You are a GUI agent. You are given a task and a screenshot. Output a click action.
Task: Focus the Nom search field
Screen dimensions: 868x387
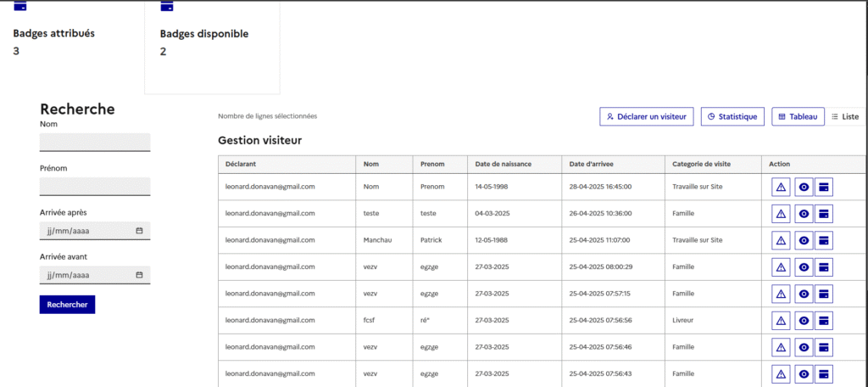coord(95,143)
